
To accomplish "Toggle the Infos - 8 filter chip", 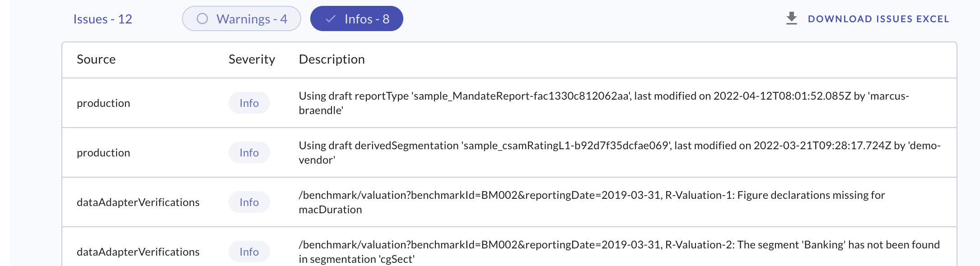I will 356,19.
